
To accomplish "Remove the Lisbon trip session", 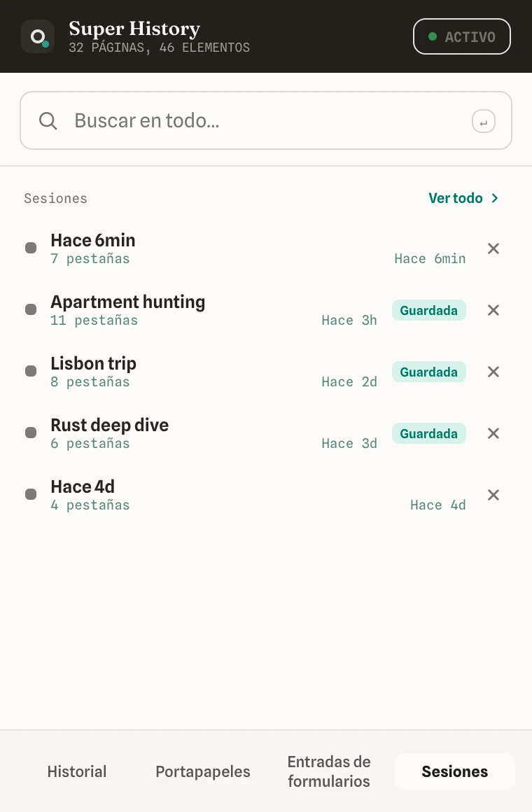I will 493,372.
